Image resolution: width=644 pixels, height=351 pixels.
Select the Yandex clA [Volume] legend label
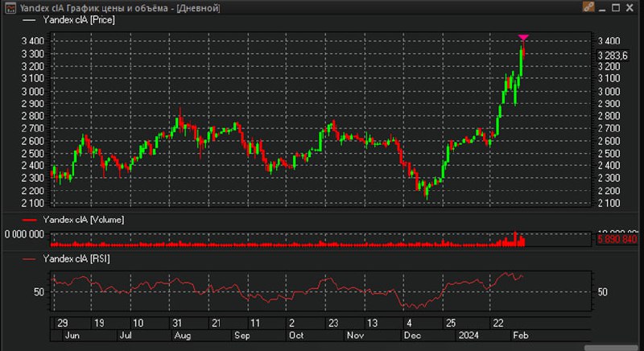pyautogui.click(x=84, y=220)
